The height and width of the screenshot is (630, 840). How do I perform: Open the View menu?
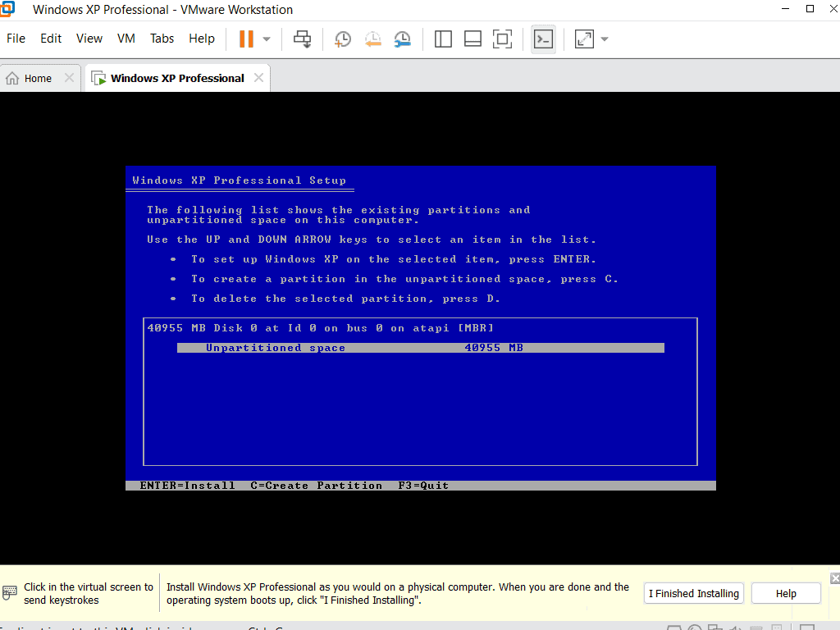point(89,39)
